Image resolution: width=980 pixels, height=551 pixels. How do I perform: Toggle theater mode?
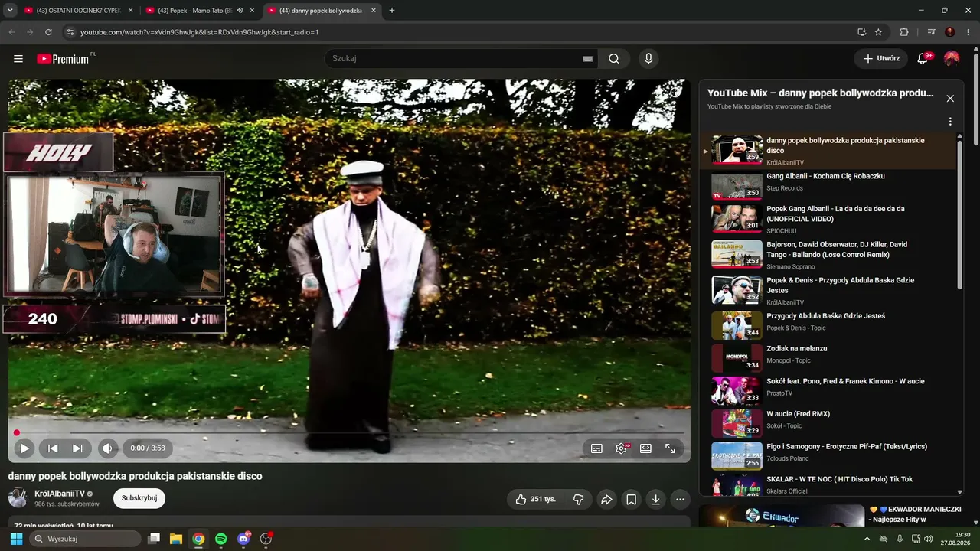[645, 448]
